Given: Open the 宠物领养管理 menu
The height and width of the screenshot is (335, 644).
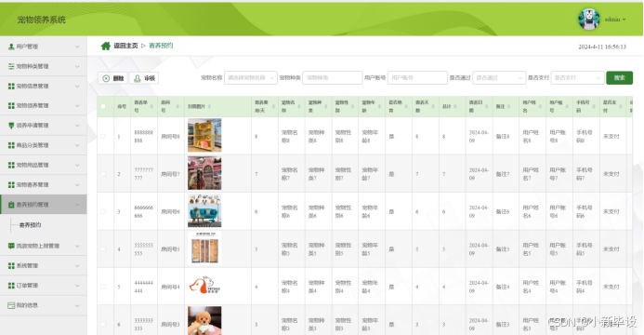Looking at the screenshot, I should 44,106.
